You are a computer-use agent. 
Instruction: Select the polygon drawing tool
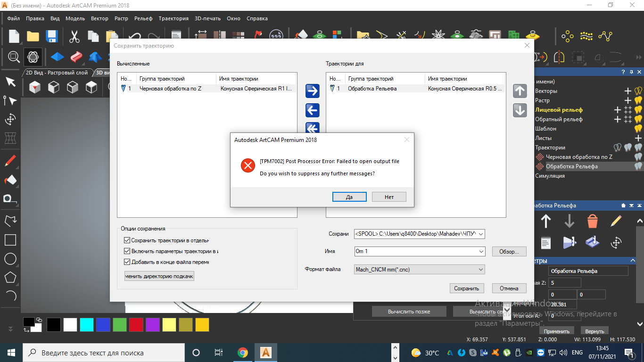coord(10,277)
